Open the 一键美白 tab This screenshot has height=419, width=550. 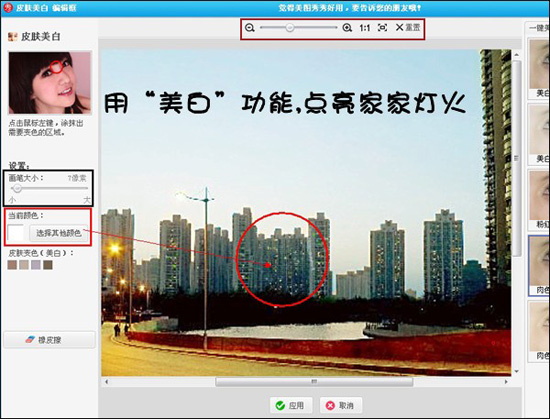coord(538,28)
